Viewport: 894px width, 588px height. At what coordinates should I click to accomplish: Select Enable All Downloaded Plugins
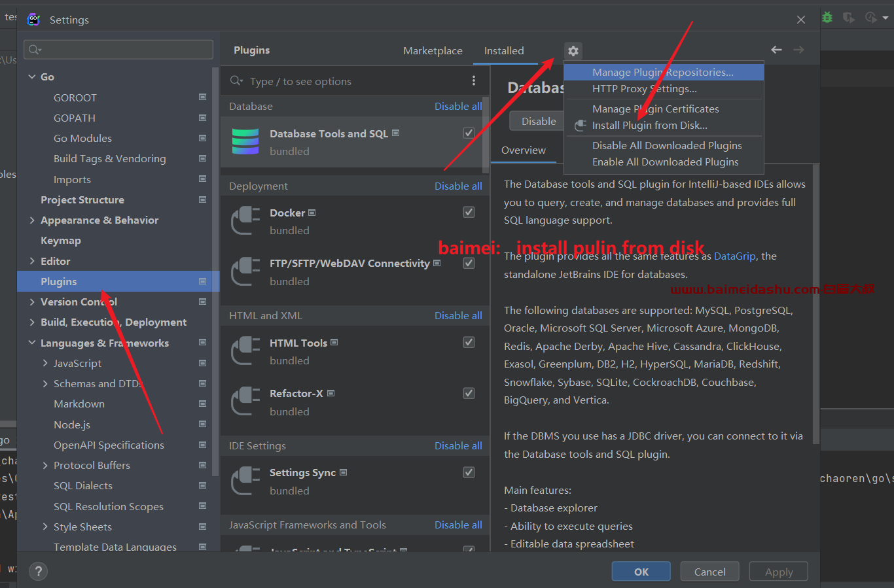point(664,162)
